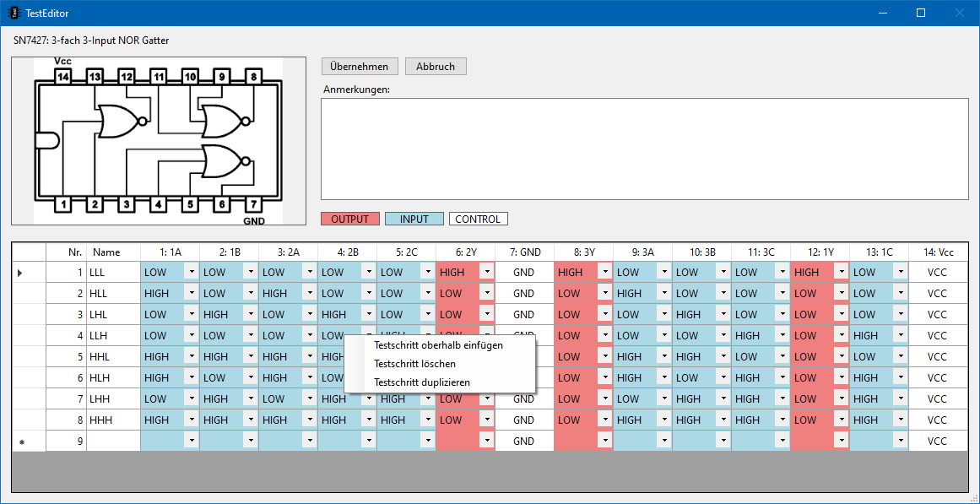The image size is (980, 504).
Task: Open the 3C dropdown in row 4 LLH
Action: pos(782,336)
